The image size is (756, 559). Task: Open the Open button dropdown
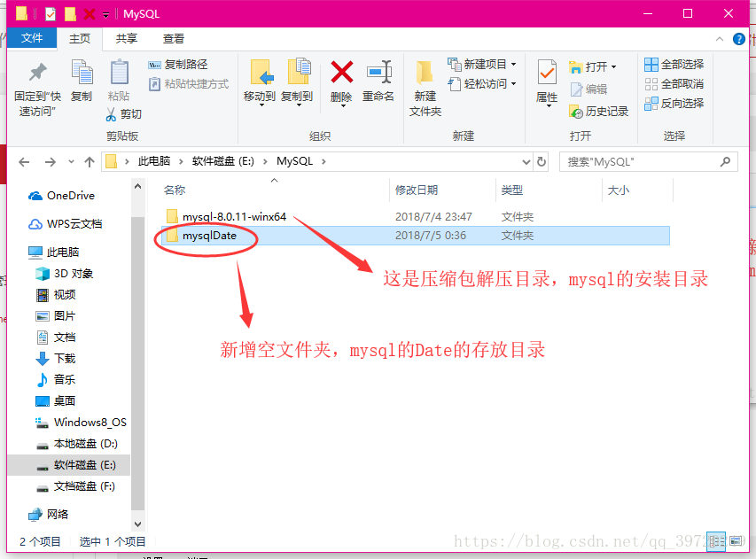pyautogui.click(x=614, y=67)
